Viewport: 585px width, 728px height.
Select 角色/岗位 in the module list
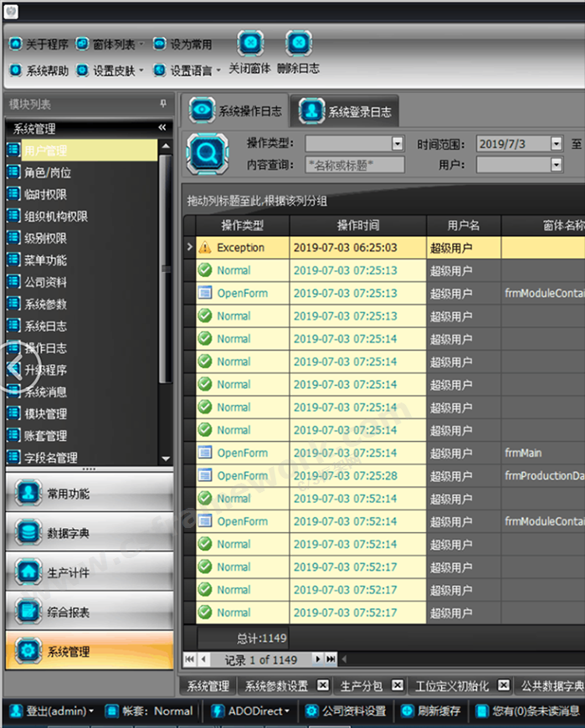pos(48,172)
